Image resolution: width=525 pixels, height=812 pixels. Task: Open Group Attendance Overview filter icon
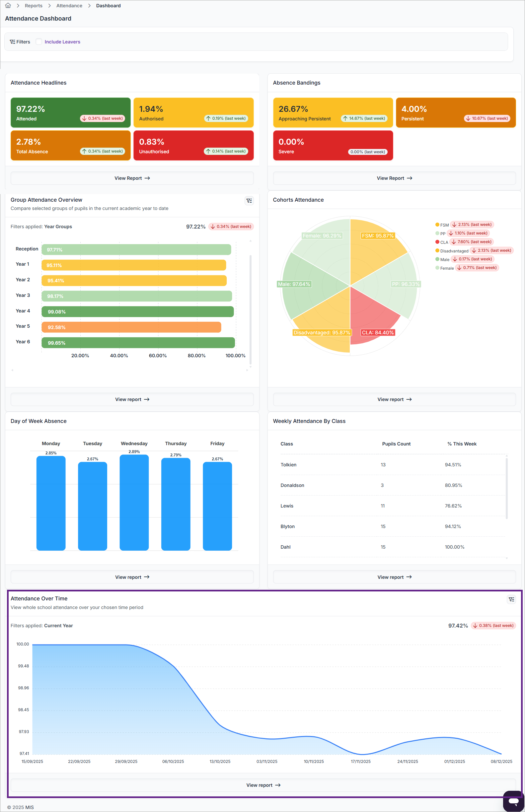[x=249, y=201]
